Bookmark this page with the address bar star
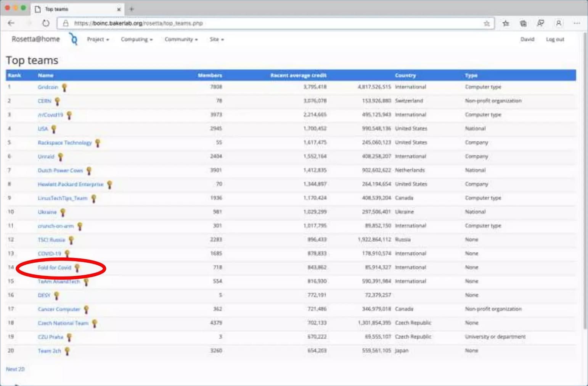This screenshot has width=588, height=386. (487, 23)
